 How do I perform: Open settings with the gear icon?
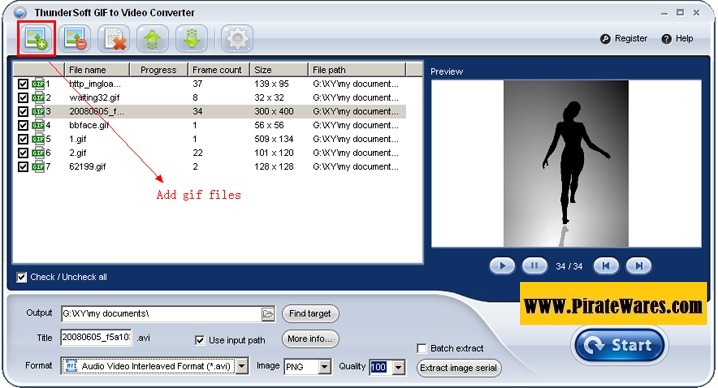(x=237, y=38)
